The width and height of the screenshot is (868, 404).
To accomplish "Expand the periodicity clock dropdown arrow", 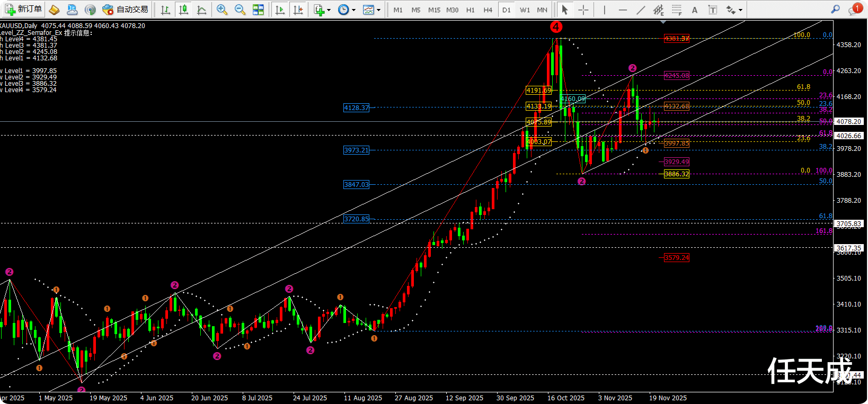I will click(353, 10).
